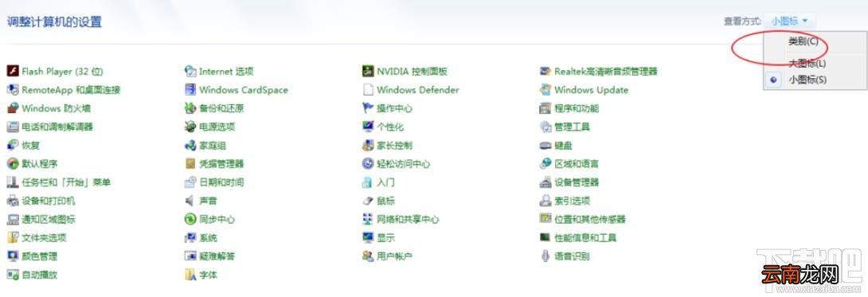868x297 pixels.
Task: Click the 家长控制 icon
Action: [368, 145]
